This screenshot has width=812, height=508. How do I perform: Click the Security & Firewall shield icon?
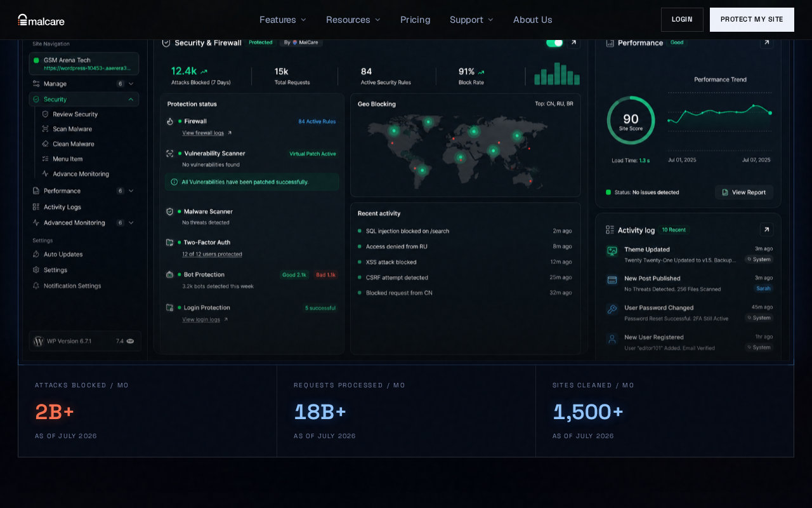point(166,43)
